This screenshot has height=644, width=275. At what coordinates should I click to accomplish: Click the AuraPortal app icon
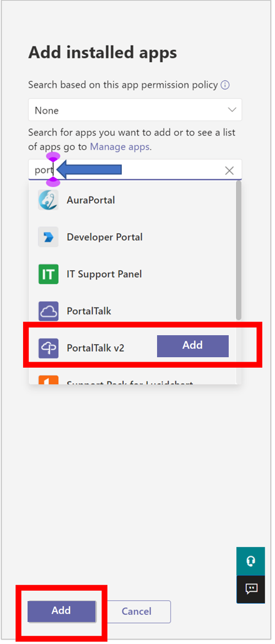(x=48, y=200)
